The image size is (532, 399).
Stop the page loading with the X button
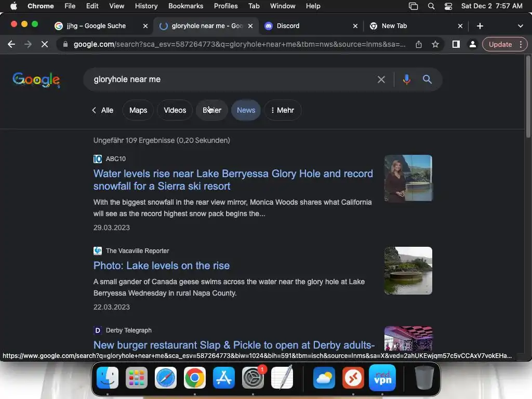pyautogui.click(x=45, y=45)
